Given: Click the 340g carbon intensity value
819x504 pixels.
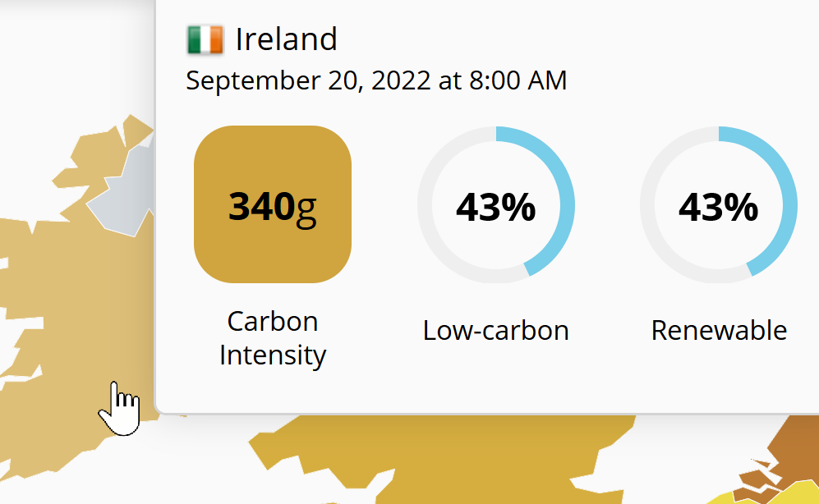Looking at the screenshot, I should (273, 205).
